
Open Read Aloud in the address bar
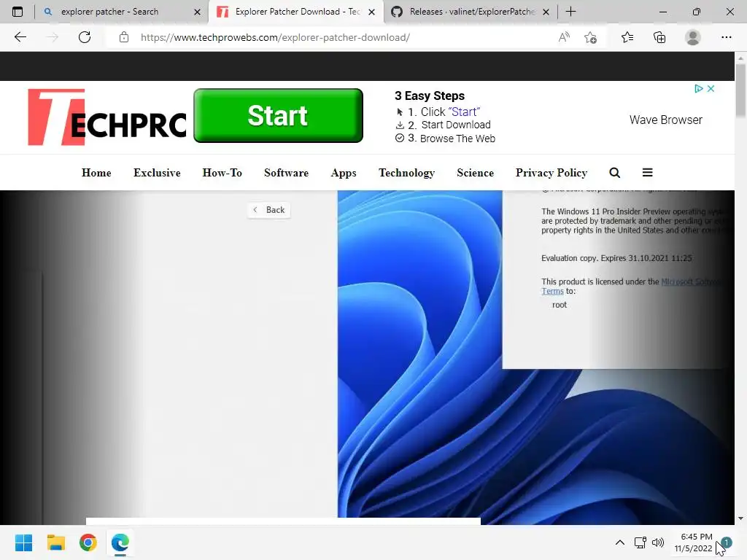point(564,37)
